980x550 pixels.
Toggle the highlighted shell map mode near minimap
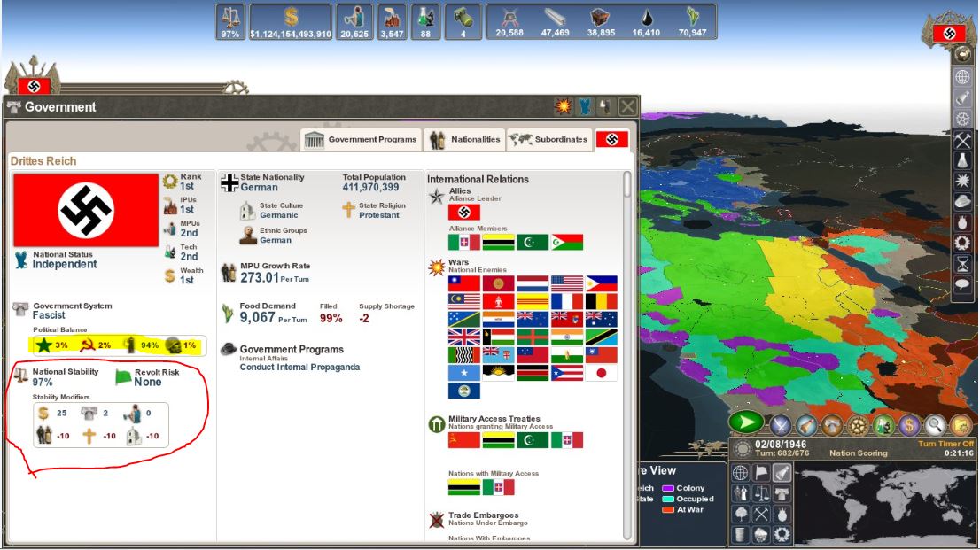(782, 473)
